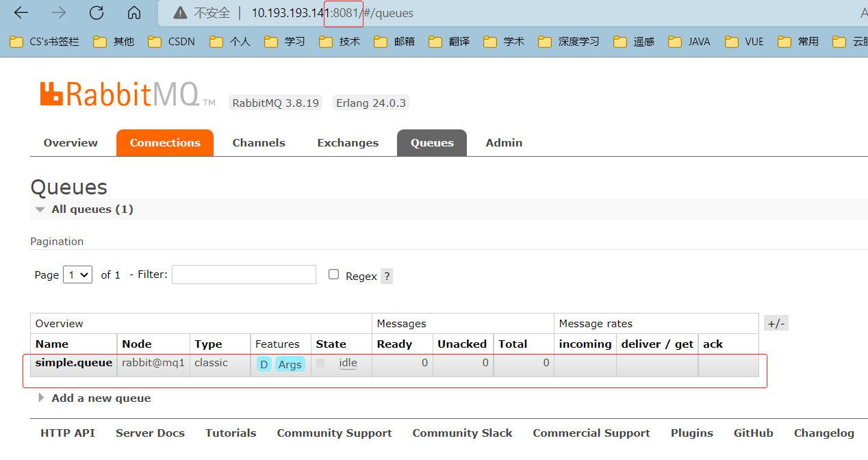Open the 学习 bookmark folder
Screen dimensions: 868x460
(285, 42)
